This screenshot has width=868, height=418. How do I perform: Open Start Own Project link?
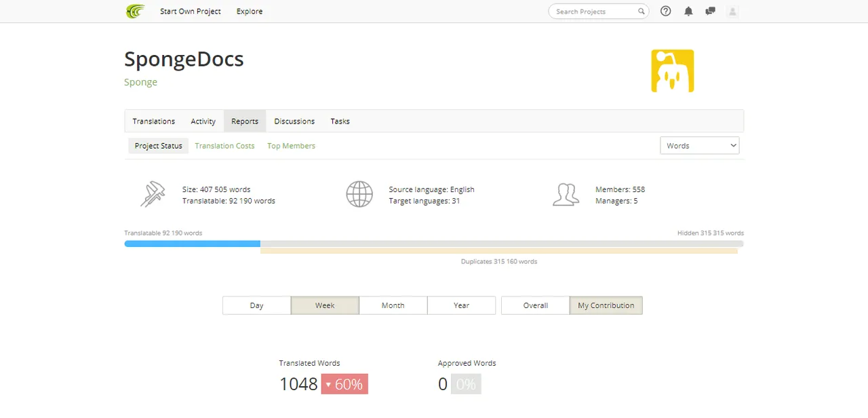pos(191,11)
